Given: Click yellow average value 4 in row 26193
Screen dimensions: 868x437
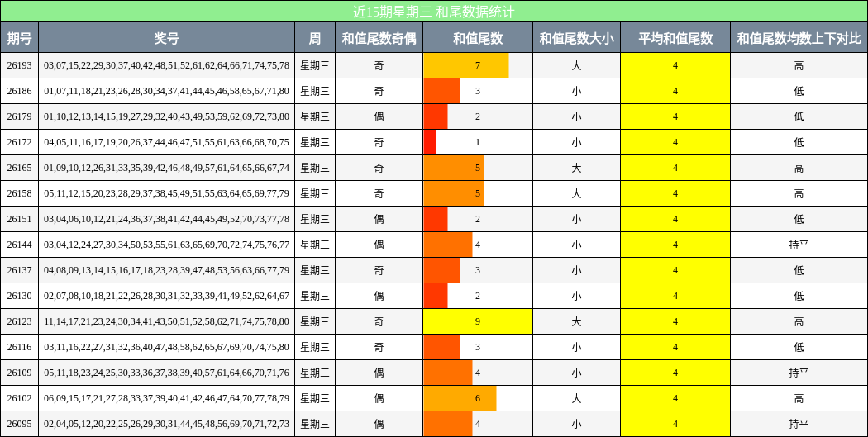Looking at the screenshot, I should tap(675, 65).
